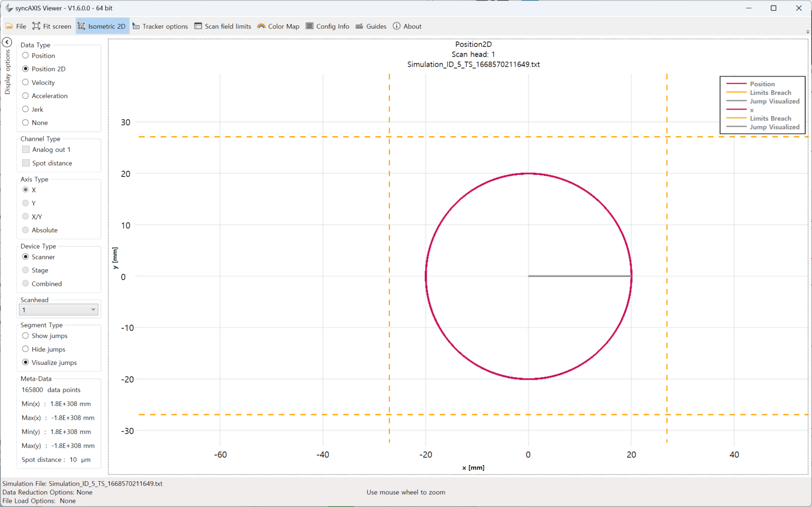This screenshot has width=812, height=507.
Task: Enable the Spot distance checkbox
Action: tap(26, 163)
